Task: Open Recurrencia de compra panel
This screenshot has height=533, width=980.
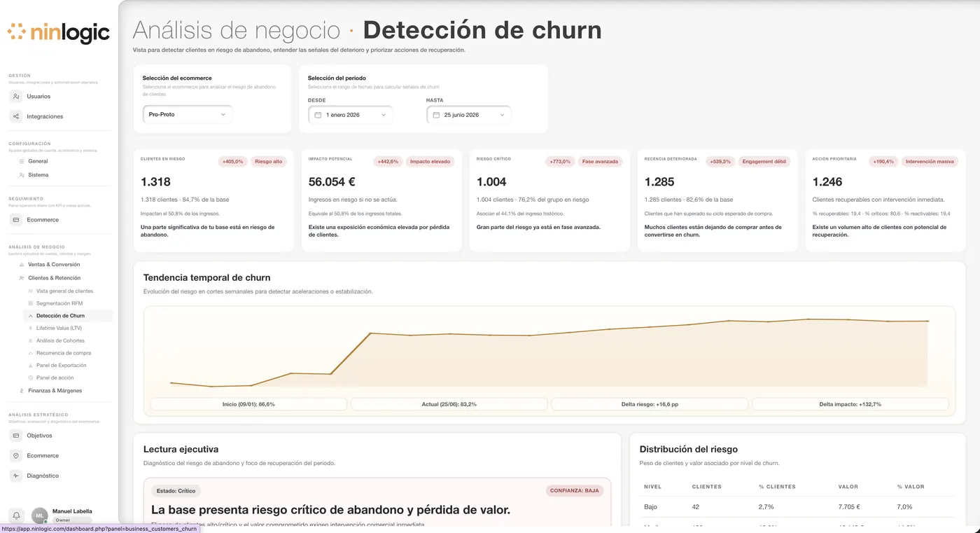Action: point(64,353)
